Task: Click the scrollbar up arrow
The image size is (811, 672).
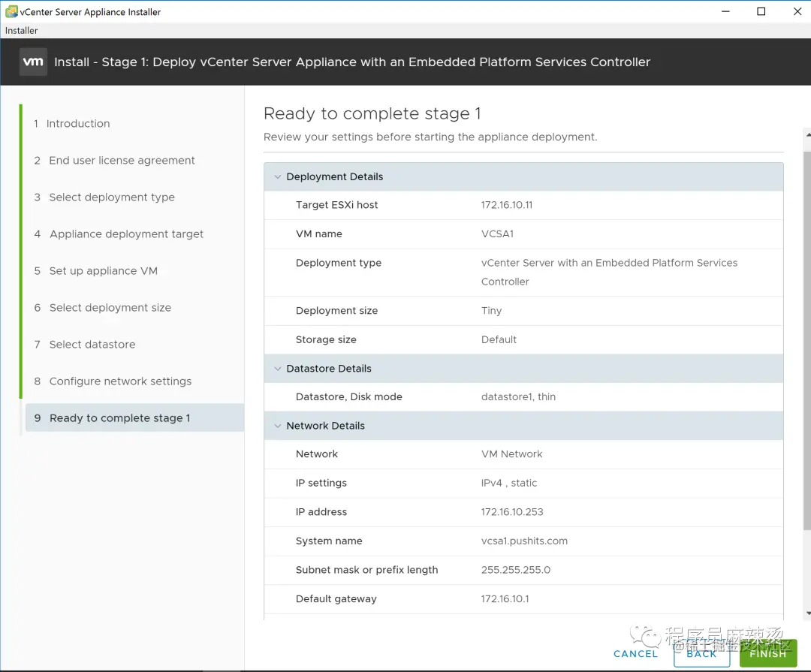Action: click(x=807, y=135)
